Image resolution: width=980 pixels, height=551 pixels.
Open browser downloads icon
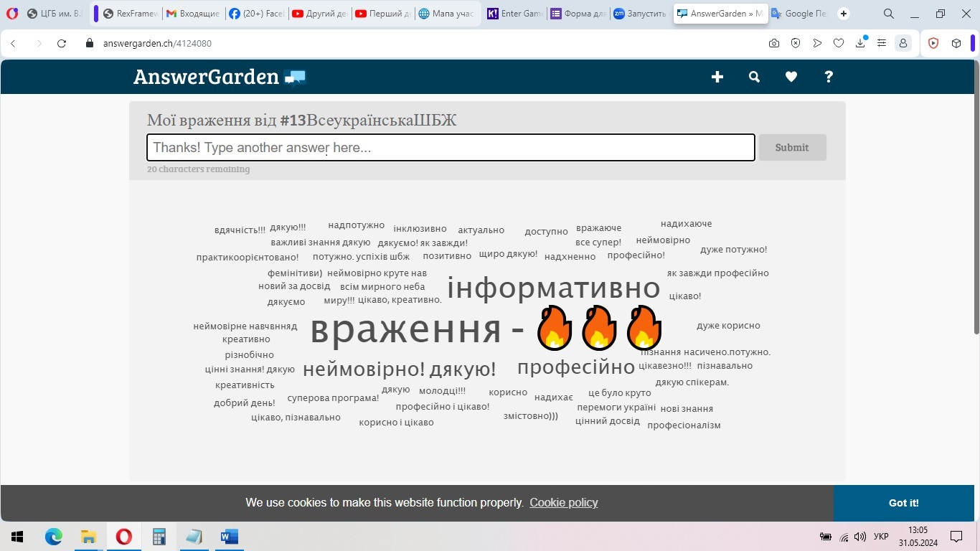coord(860,43)
